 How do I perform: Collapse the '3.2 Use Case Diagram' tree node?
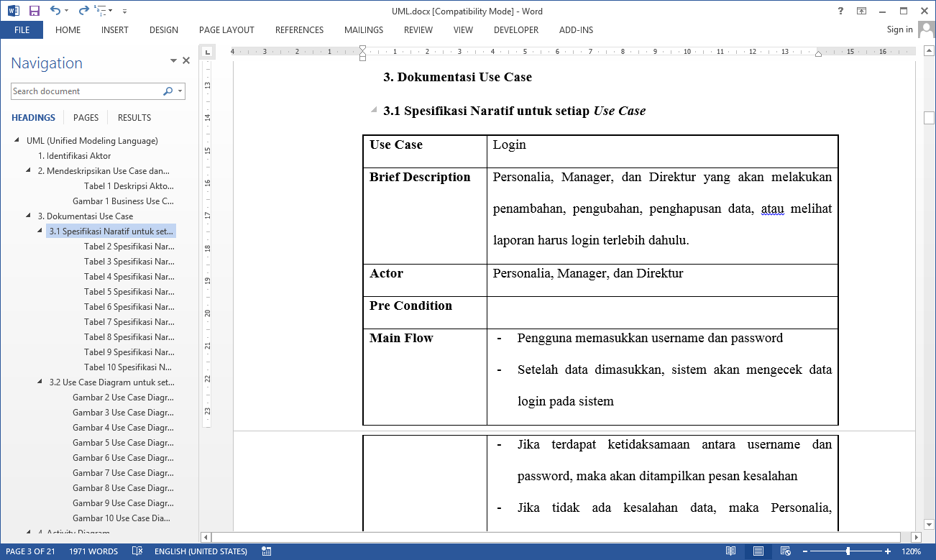[40, 382]
